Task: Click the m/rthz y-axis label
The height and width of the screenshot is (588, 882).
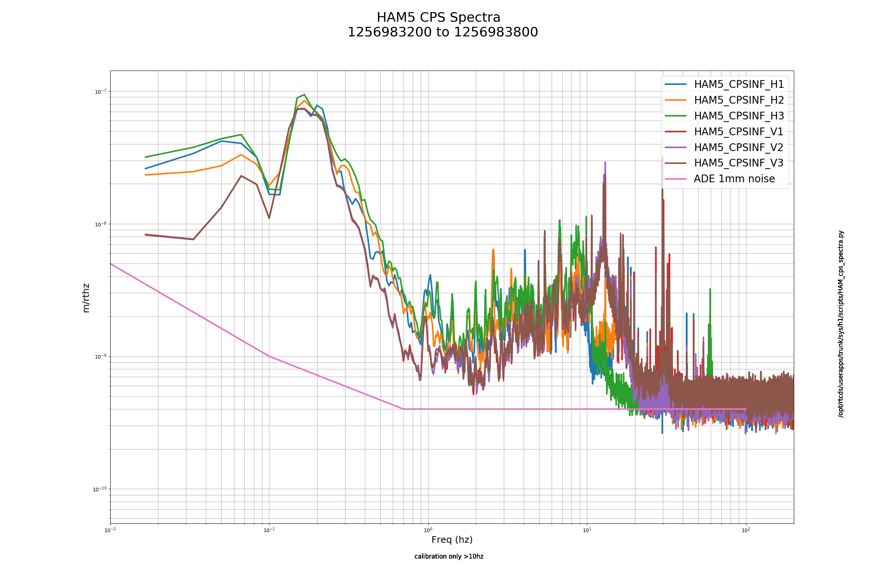Action: pos(86,298)
